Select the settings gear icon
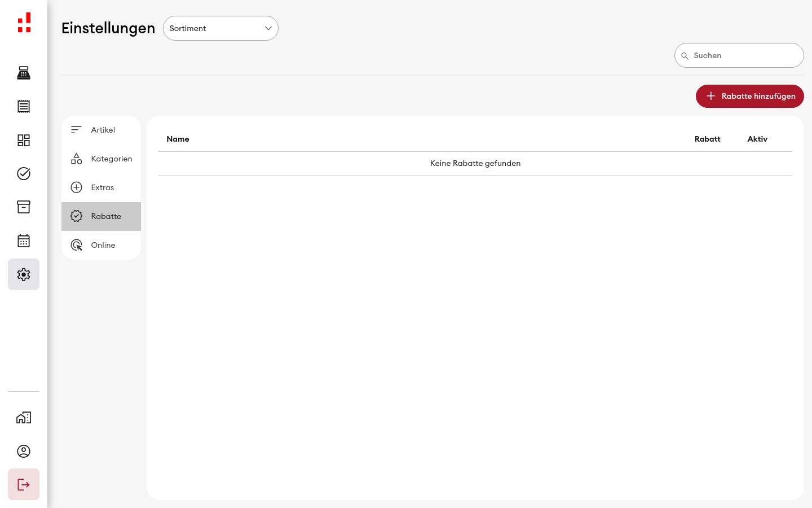The image size is (812, 508). pos(24,274)
